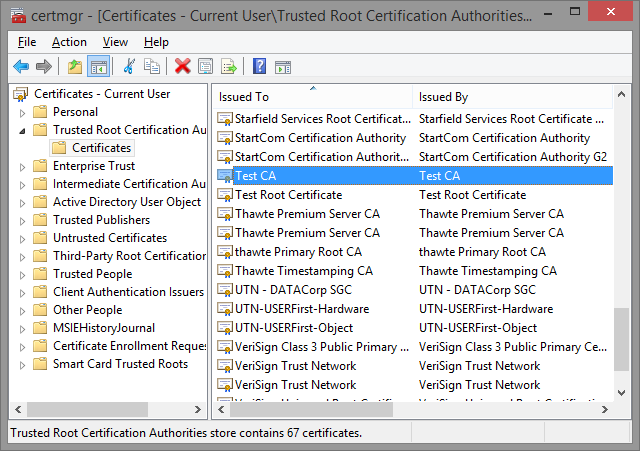Click the certificate list scroll up arrow
This screenshot has height=451, width=640.
[621, 94]
